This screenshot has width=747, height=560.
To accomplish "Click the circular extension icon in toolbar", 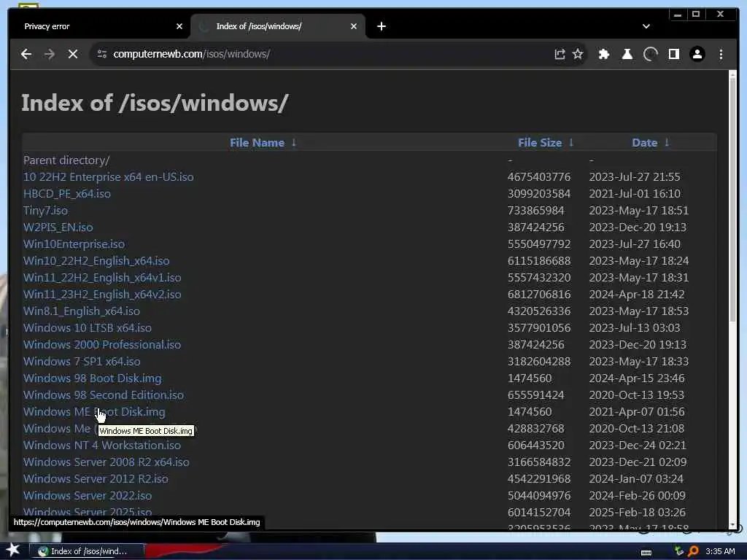I will 651,54.
